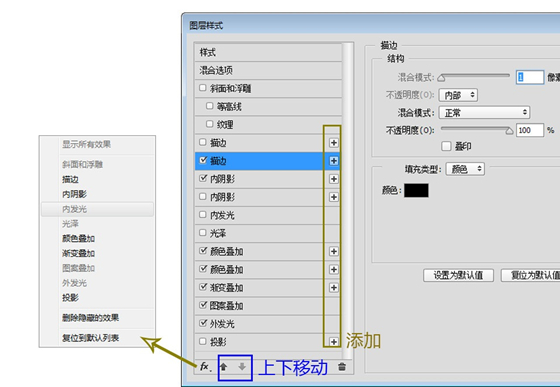Choose 内阴影 in the fx popup menu
The width and height of the screenshot is (560, 387).
click(x=74, y=194)
